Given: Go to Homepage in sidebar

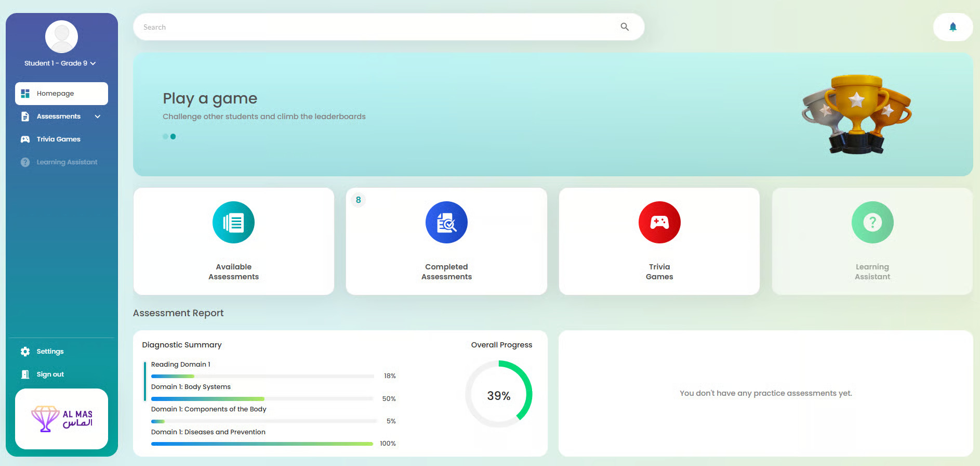Looking at the screenshot, I should pyautogui.click(x=61, y=94).
